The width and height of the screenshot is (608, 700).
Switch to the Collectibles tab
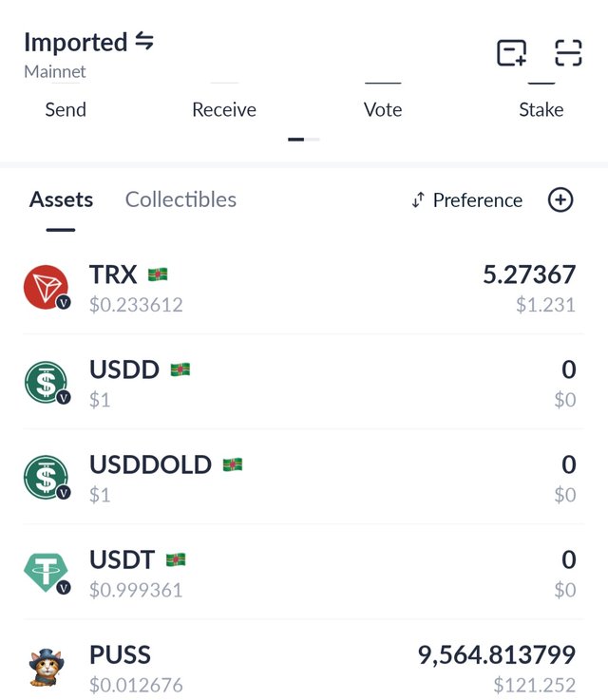point(180,199)
